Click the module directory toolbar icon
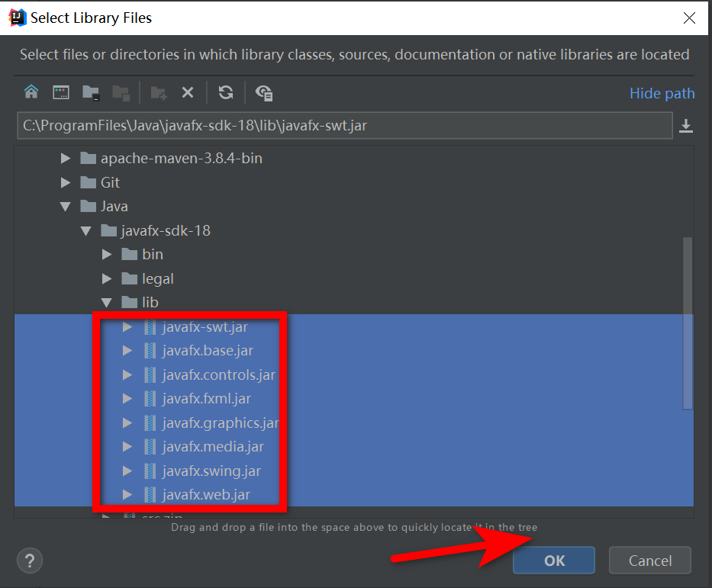The height and width of the screenshot is (588, 712). (x=121, y=92)
